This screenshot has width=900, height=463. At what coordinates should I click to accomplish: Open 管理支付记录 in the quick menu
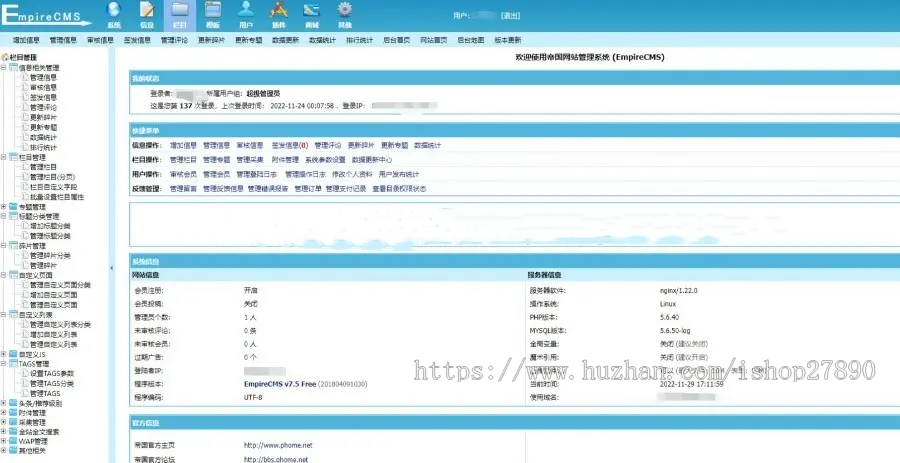pyautogui.click(x=346, y=189)
